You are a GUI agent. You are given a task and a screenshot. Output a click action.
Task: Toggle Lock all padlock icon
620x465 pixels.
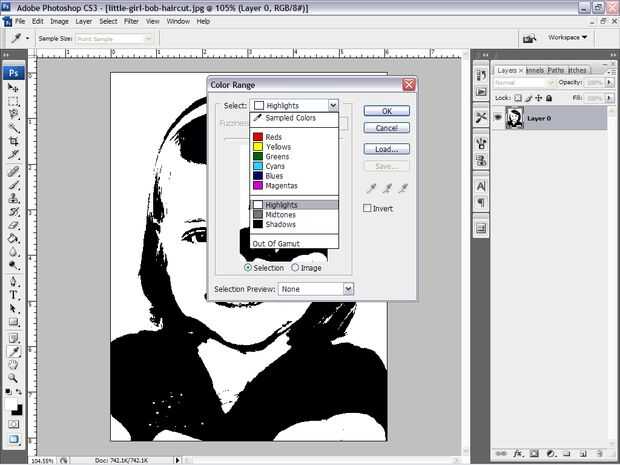tap(549, 98)
